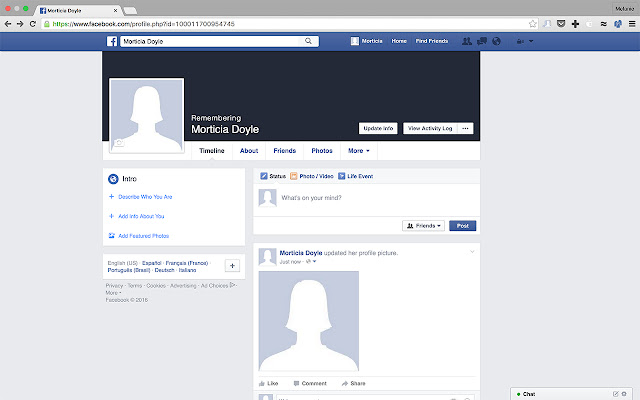Click the Facebook logo icon
The height and width of the screenshot is (400, 640).
pyautogui.click(x=113, y=41)
